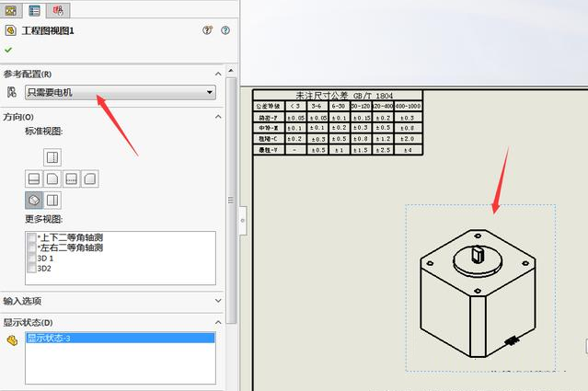Expand the 输入选项 section
588x391 pixels.
click(x=218, y=301)
